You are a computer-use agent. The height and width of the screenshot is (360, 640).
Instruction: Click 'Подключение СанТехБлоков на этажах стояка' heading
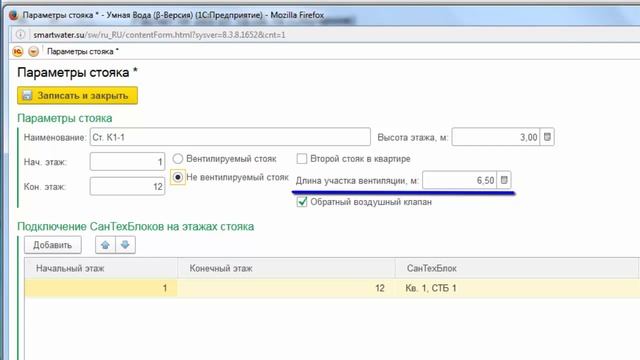(136, 227)
